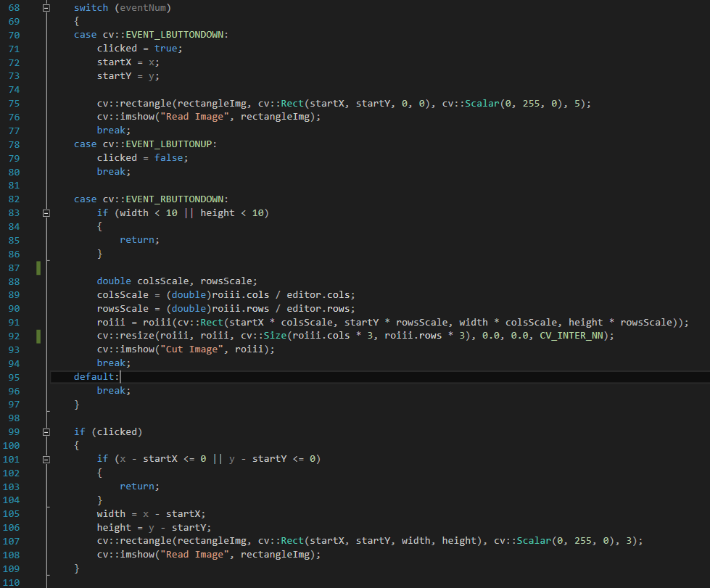Screen dimensions: 710x588
Task: Click the break keyword on line 94
Action: click(x=111, y=363)
